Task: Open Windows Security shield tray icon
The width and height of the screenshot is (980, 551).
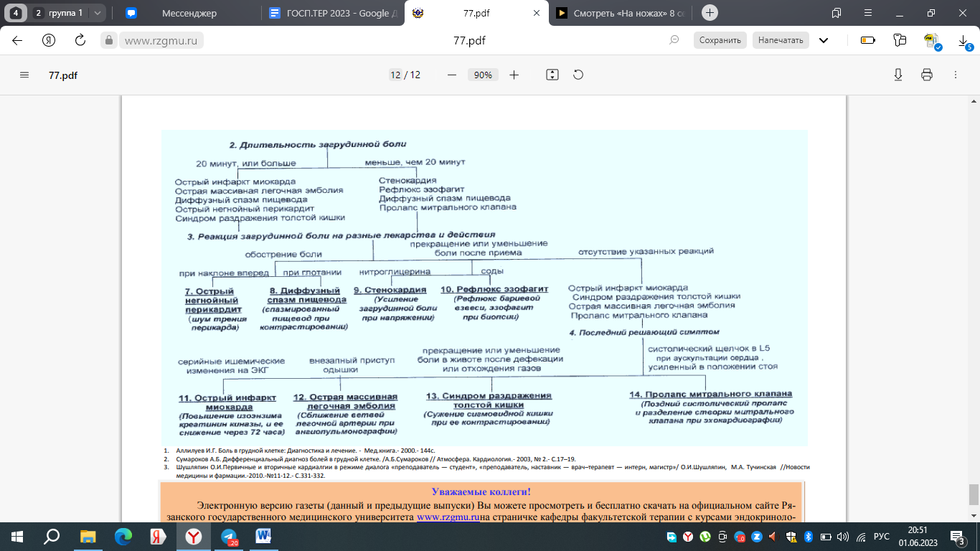Action: (790, 536)
